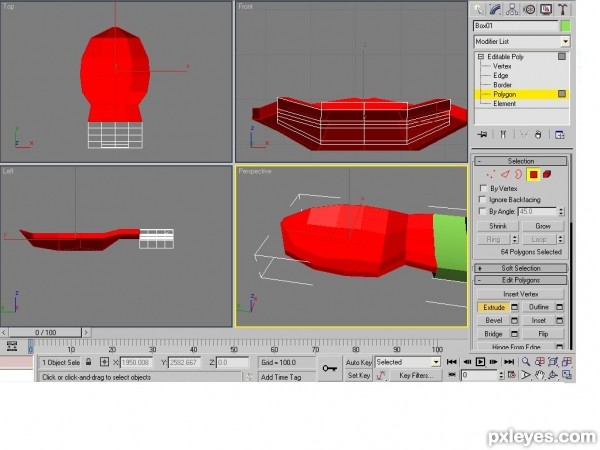Select Edge sub-object icon in Selection rollout
Image resolution: width=600 pixels, height=450 pixels.
(x=505, y=174)
